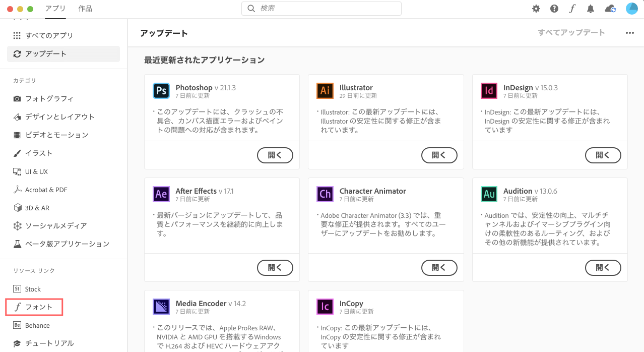This screenshot has height=352, width=644.
Task: Click the Media Encoder app icon
Action: pos(161,307)
